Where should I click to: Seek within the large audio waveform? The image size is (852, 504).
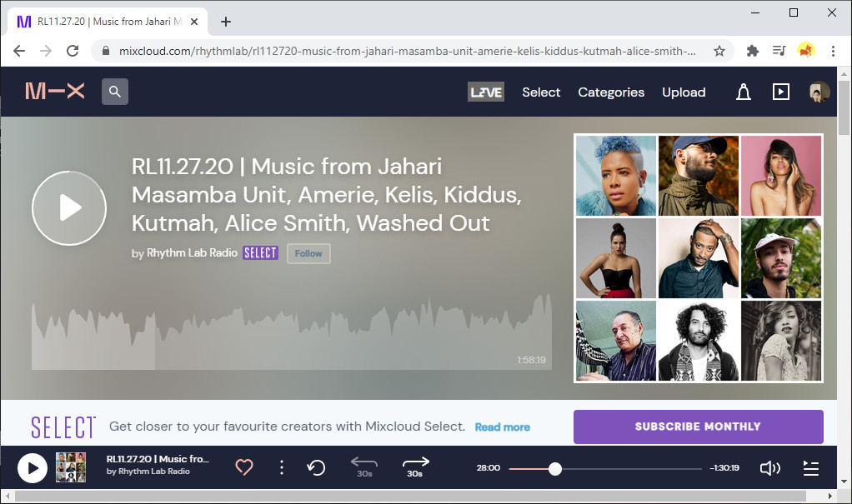coord(292,332)
